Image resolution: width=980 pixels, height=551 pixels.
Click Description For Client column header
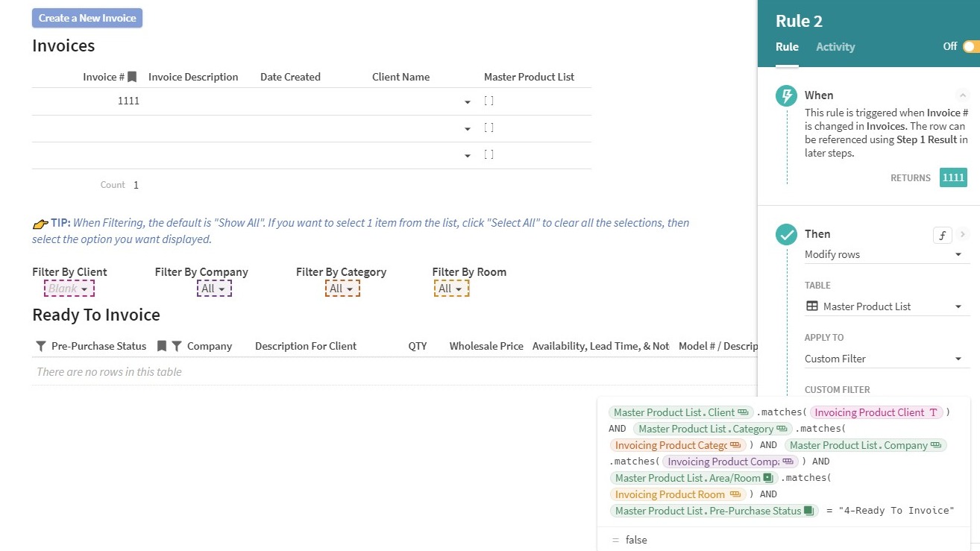coord(306,346)
